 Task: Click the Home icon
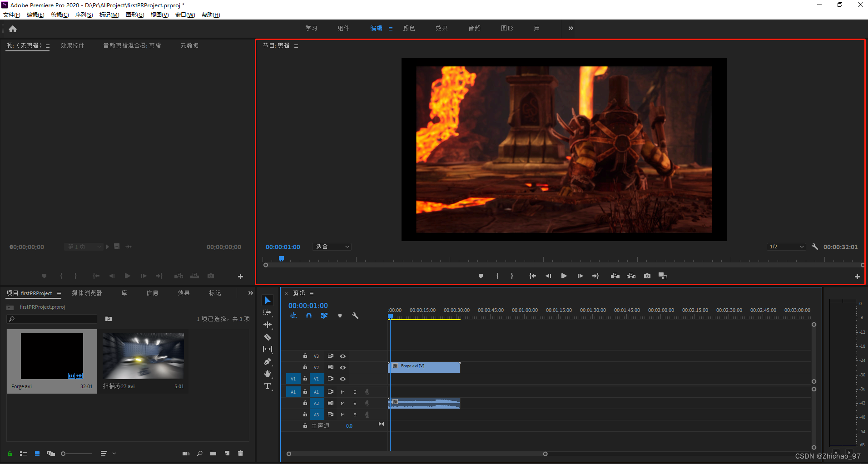[13, 29]
